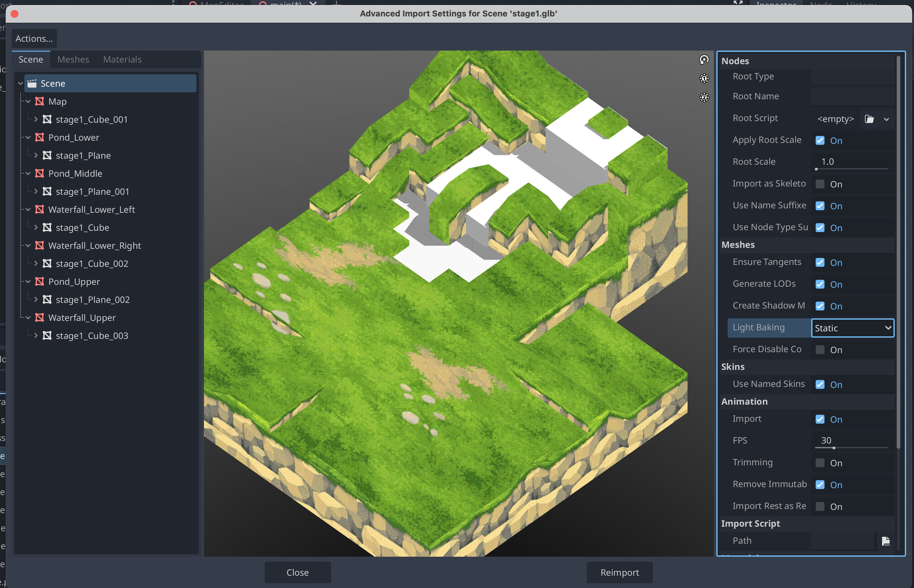Disable the Generate LODs checkbox
Viewport: 914px width, 588px height.
(x=820, y=284)
